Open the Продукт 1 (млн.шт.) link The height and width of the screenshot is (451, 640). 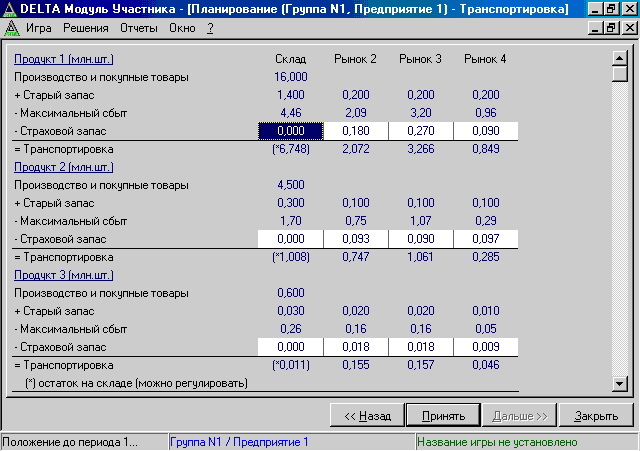[64, 59]
